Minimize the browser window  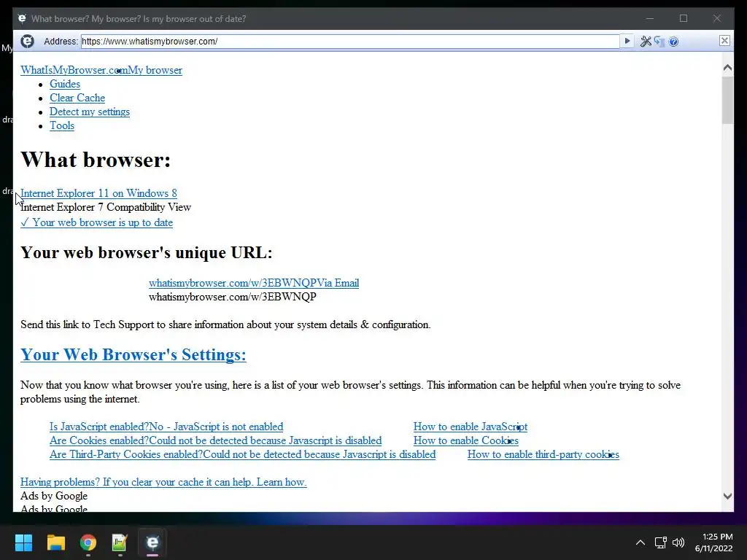pyautogui.click(x=650, y=18)
